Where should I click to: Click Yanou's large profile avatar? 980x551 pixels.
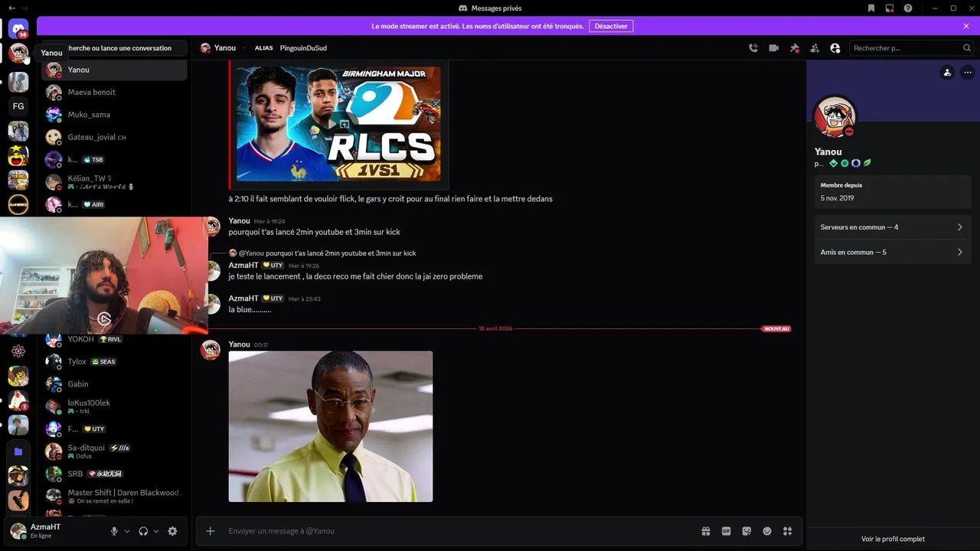point(835,117)
